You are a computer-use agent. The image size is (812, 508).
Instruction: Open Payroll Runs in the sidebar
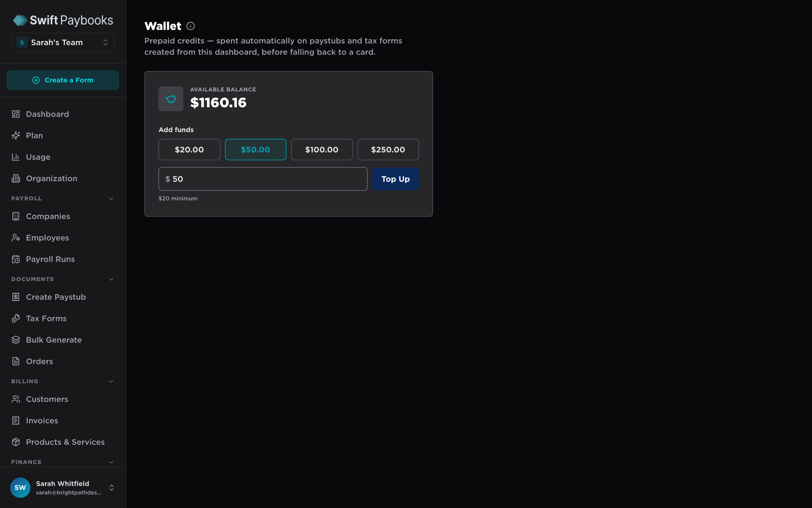[63, 259]
